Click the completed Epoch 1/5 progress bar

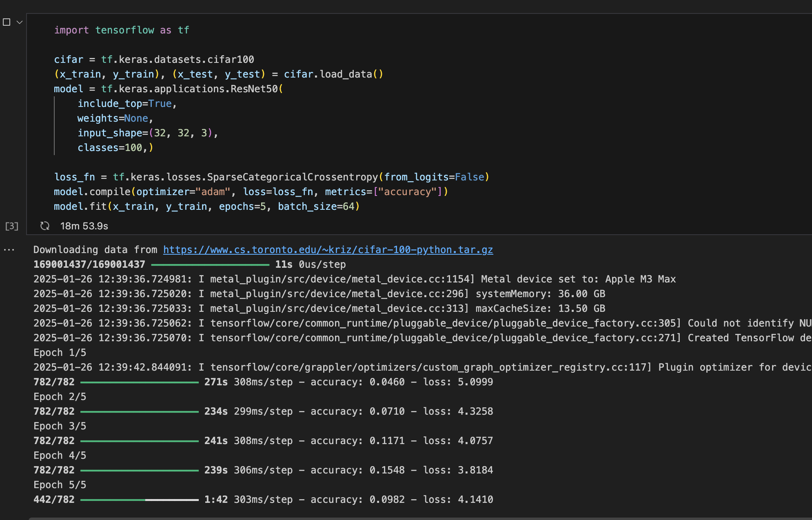[140, 382]
